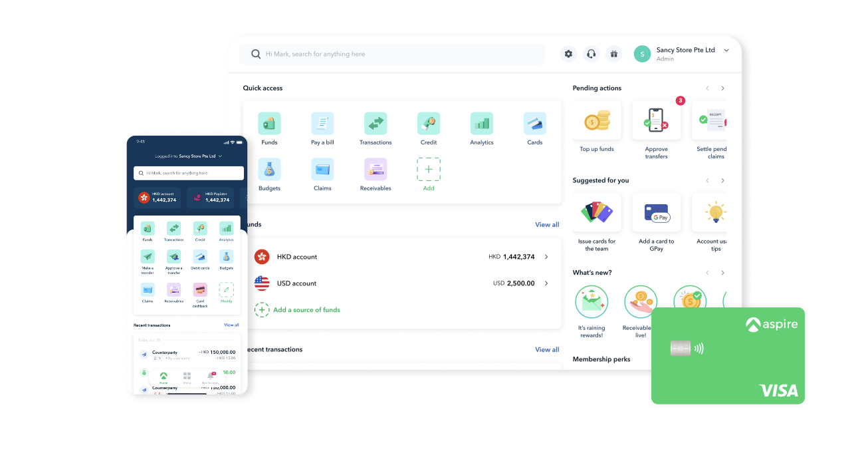868x467 pixels.
Task: Open Funds in desktop Quick access
Action: (269, 128)
